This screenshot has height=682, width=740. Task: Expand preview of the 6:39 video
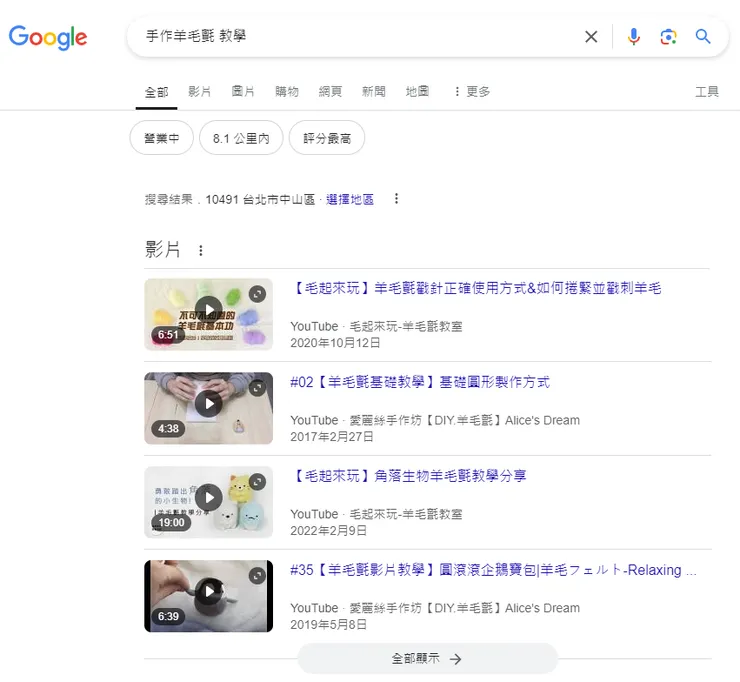tap(257, 576)
